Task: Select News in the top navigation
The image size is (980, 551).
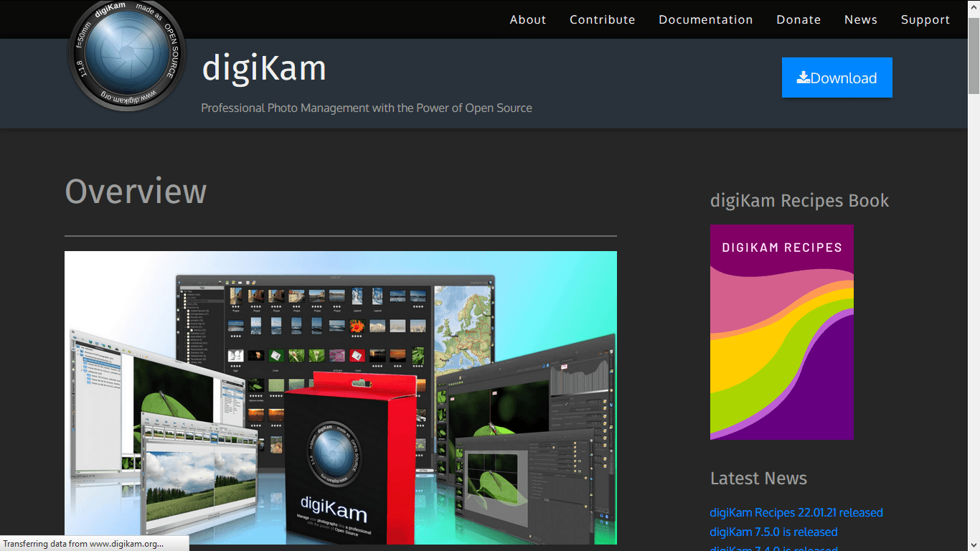Action: [x=861, y=19]
